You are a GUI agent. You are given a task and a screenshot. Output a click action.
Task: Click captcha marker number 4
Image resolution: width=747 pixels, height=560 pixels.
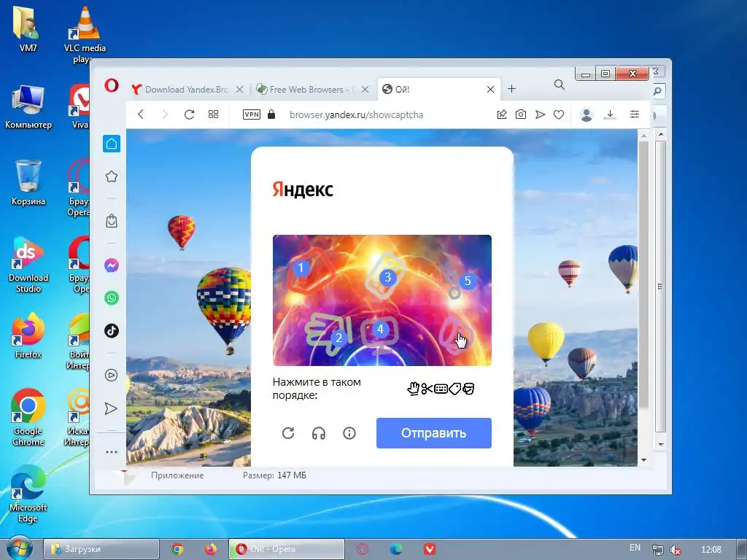[380, 329]
